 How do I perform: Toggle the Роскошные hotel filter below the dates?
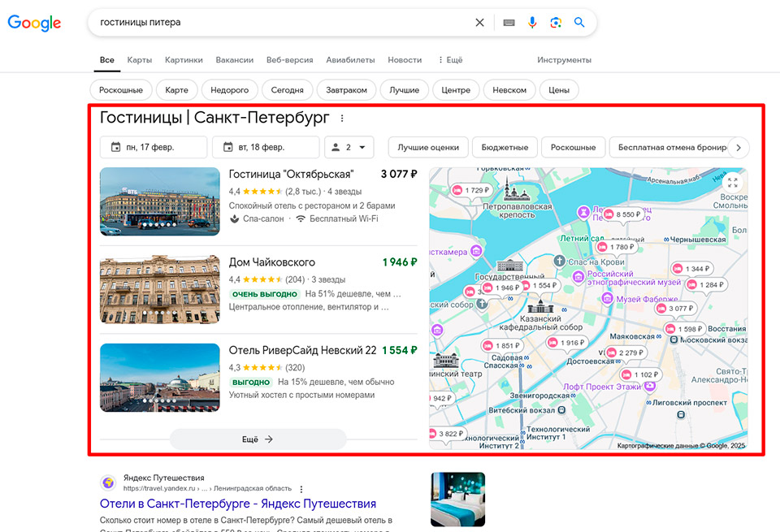[573, 147]
